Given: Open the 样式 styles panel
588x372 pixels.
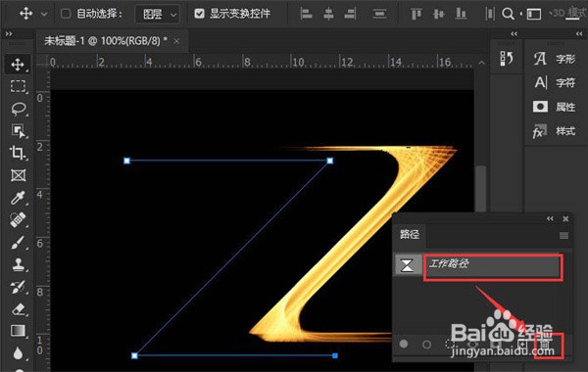Looking at the screenshot, I should 555,131.
